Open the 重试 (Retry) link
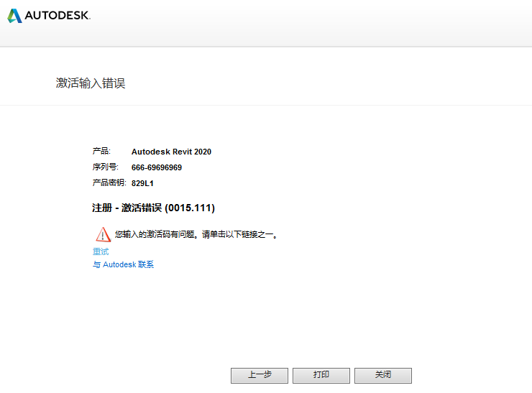 tap(101, 251)
